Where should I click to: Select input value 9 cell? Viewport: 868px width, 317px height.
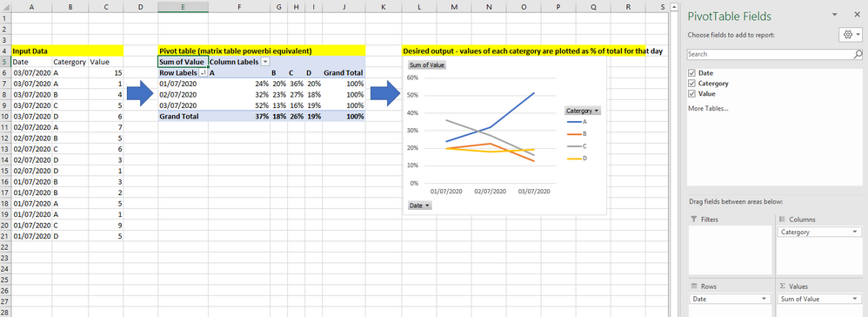[105, 226]
